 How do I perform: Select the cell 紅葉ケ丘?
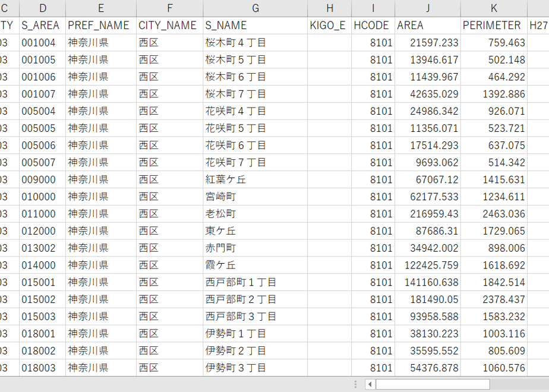255,179
